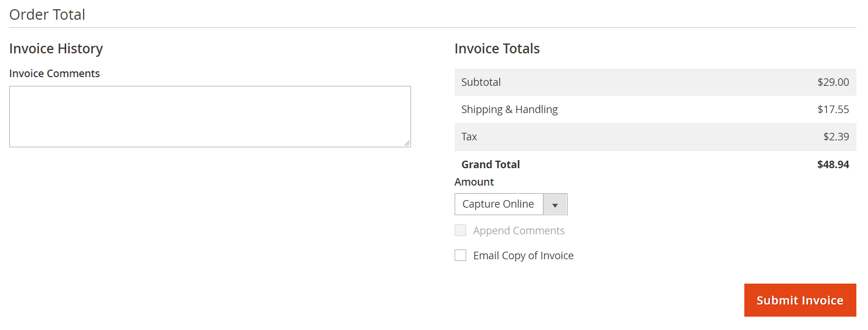Click the dropdown arrow beside Capture Online
Image resolution: width=868 pixels, height=330 pixels.
tap(555, 205)
